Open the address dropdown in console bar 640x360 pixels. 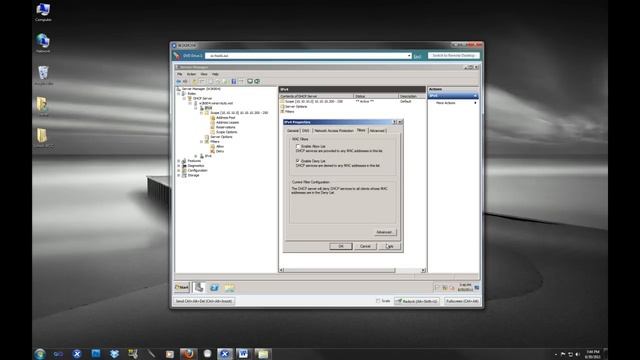coord(409,56)
